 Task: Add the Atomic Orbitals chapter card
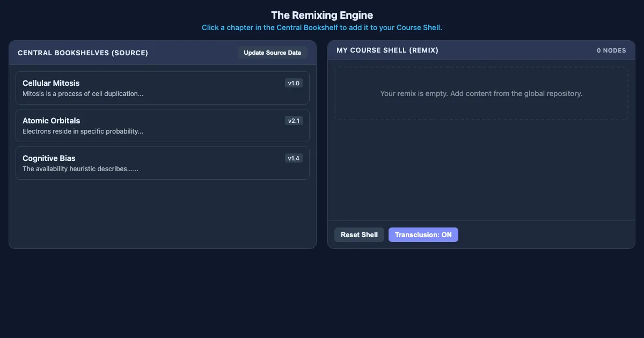tap(163, 126)
